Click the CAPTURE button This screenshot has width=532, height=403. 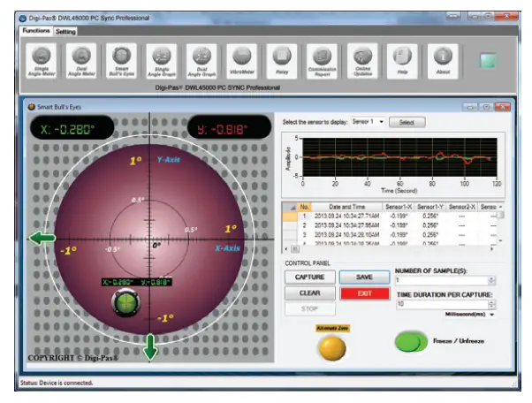coord(310,278)
